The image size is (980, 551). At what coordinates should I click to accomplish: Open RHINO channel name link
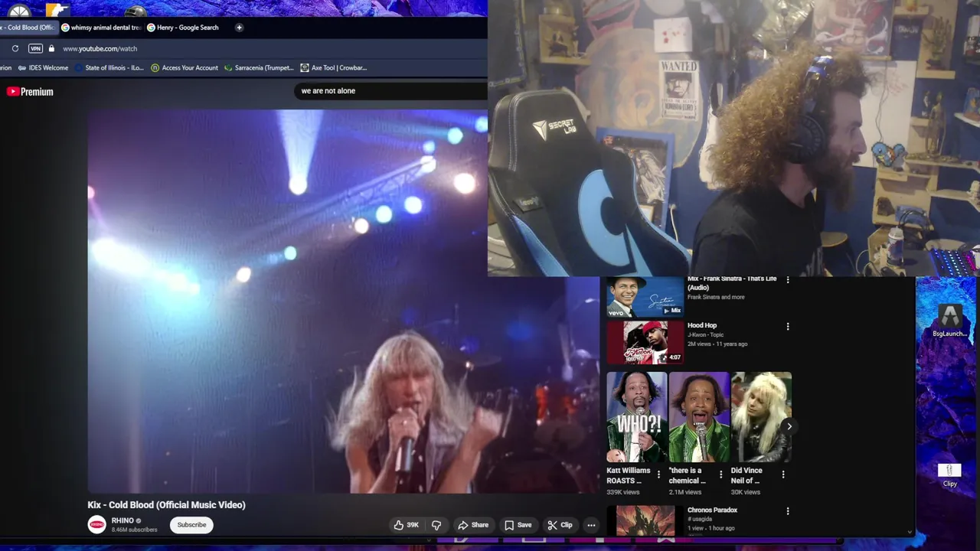(x=122, y=520)
